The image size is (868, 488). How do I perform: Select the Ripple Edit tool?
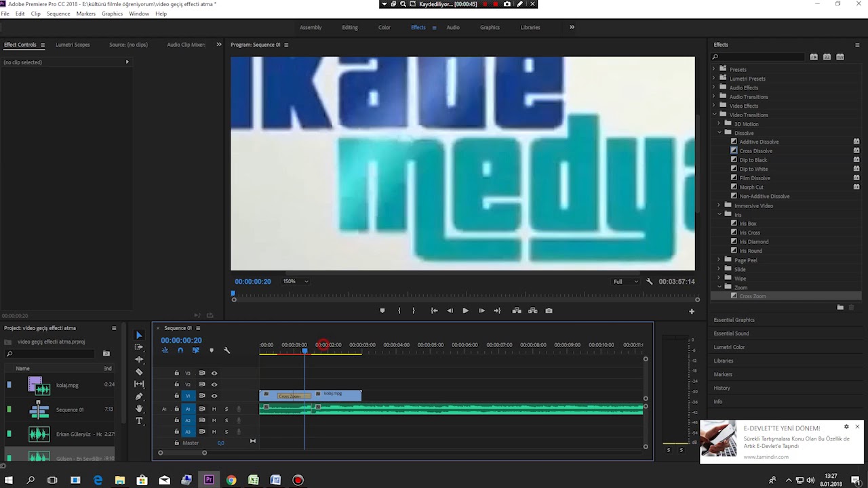click(139, 359)
